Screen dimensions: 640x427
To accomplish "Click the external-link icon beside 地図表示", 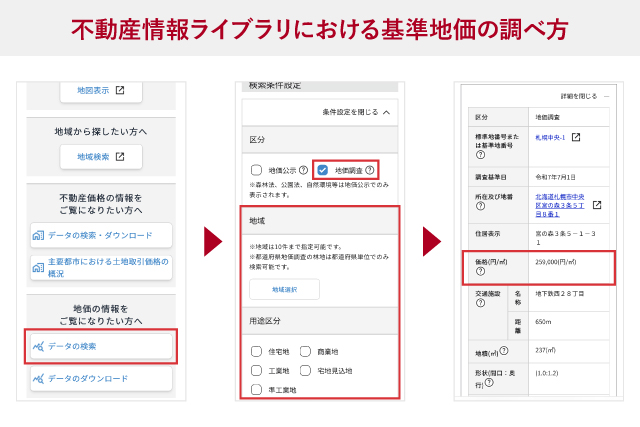I will coord(120,90).
